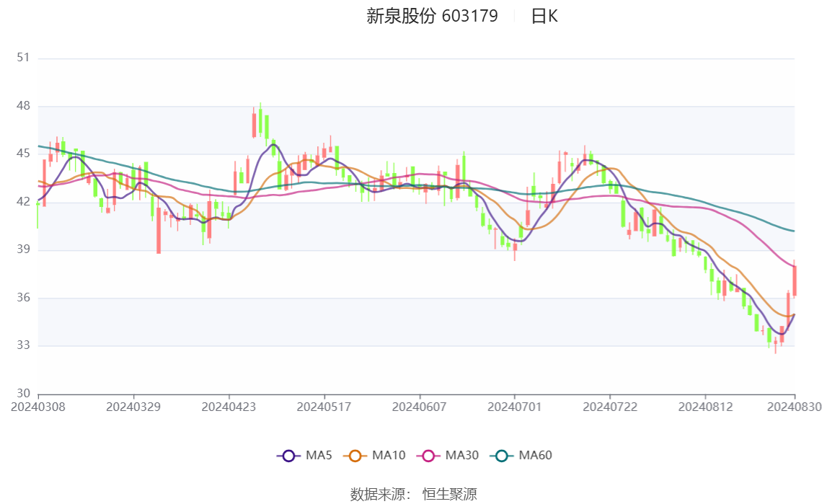Click the x-axis date 20240423
The image size is (827, 504).
click(x=229, y=407)
